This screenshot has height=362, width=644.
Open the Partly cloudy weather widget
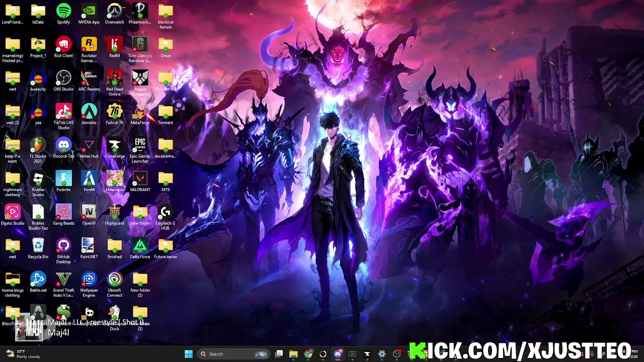[23, 354]
